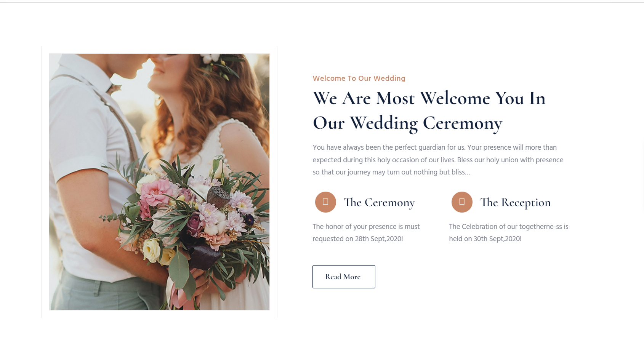The image size is (644, 352).
Task: Click the 28th Sept,2020 ceremony date text
Action: tap(379, 239)
